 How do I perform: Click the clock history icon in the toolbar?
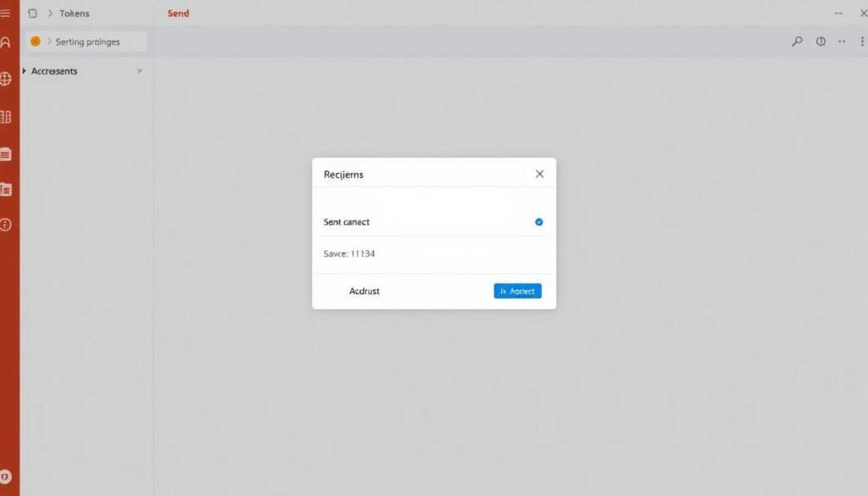pyautogui.click(x=821, y=42)
